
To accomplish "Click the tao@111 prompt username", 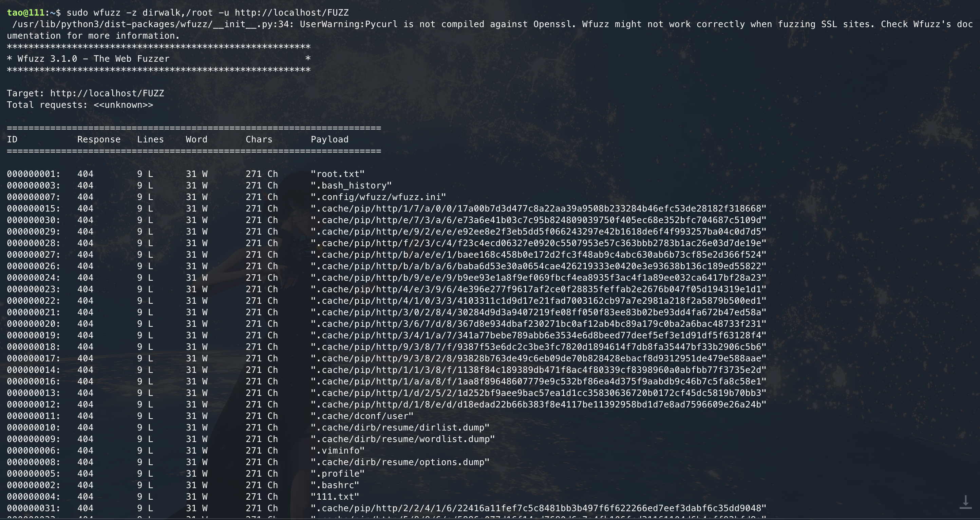I will point(26,13).
